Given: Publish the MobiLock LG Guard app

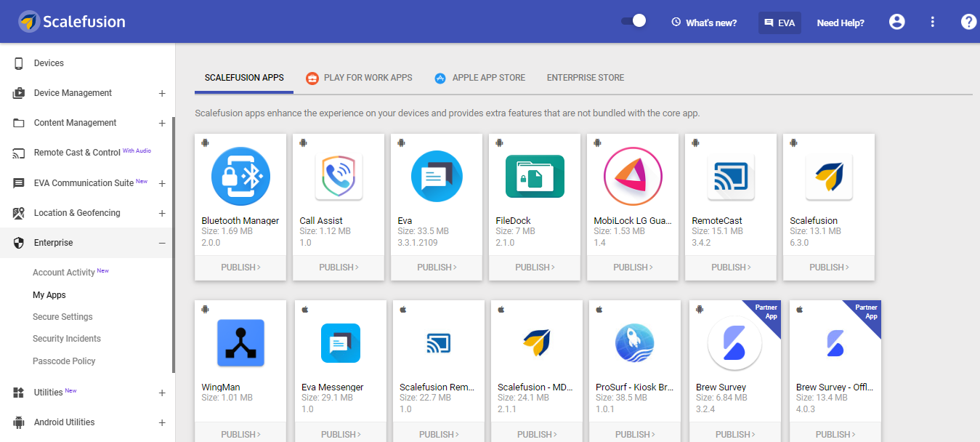Looking at the screenshot, I should pos(633,268).
